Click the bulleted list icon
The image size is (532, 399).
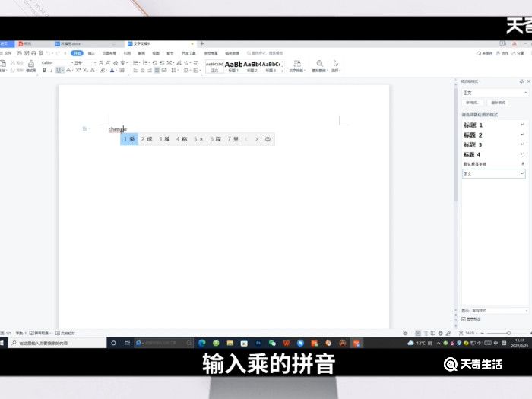click(x=136, y=63)
